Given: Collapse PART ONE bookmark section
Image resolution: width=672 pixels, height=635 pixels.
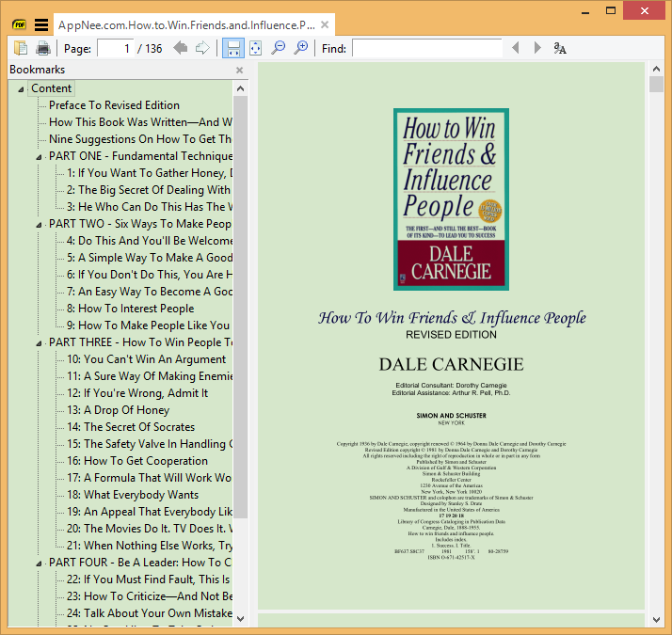Looking at the screenshot, I should pos(39,157).
